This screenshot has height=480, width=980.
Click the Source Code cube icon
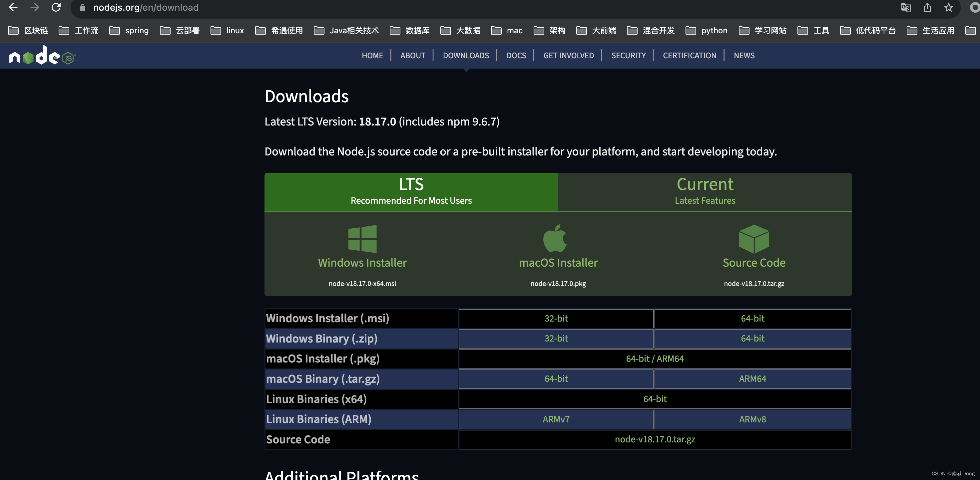tap(753, 239)
